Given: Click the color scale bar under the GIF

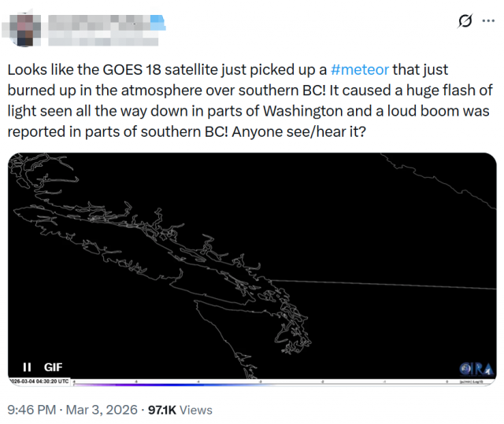Looking at the screenshot, I should 276,383.
